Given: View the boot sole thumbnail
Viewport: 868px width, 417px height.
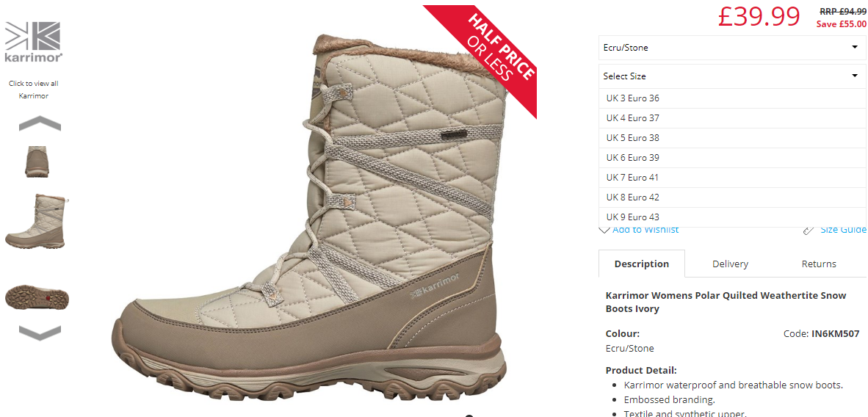Looking at the screenshot, I should coord(37,298).
